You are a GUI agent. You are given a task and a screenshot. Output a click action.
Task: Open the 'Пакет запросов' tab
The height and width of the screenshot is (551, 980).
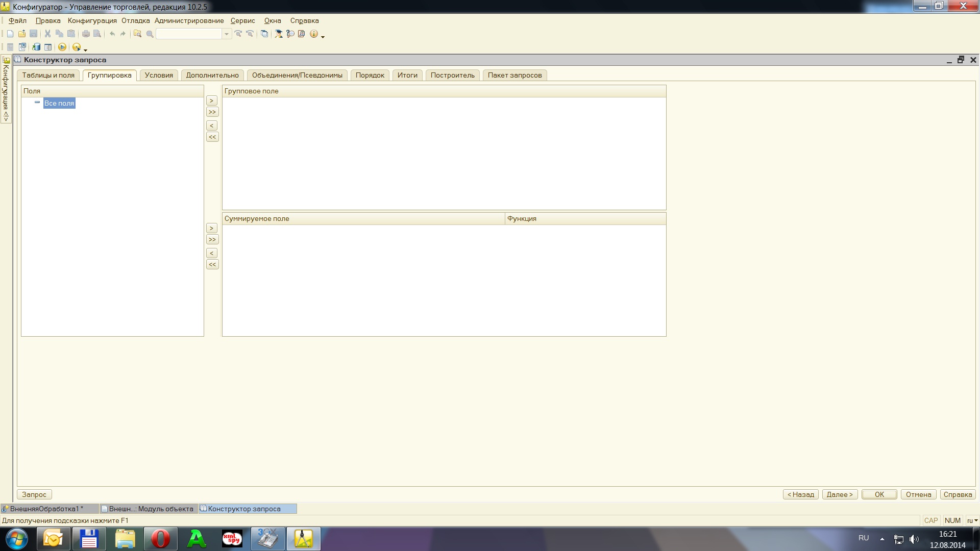[514, 75]
